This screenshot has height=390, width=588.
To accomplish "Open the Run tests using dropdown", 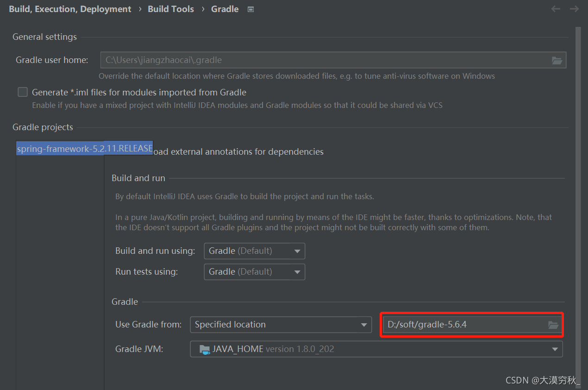I will point(254,272).
